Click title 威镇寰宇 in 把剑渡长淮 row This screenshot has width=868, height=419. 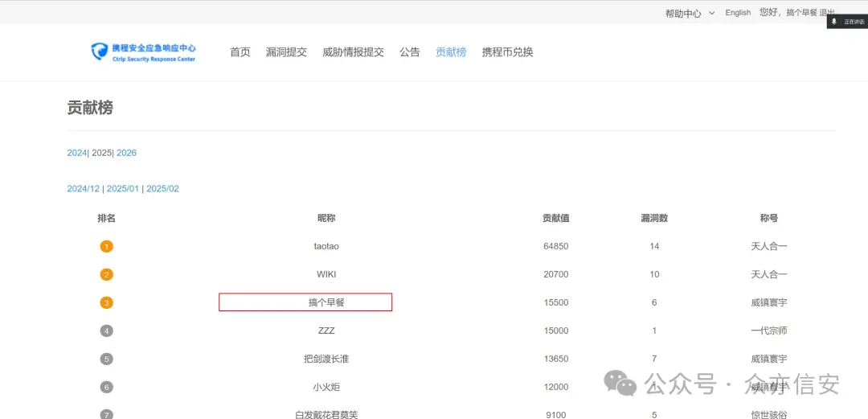pyautogui.click(x=769, y=359)
